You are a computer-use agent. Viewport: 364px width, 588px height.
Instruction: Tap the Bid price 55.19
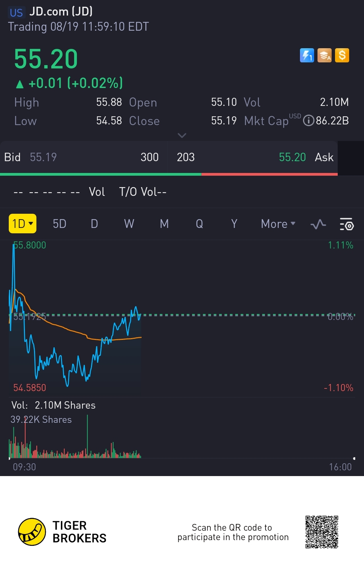point(43,157)
